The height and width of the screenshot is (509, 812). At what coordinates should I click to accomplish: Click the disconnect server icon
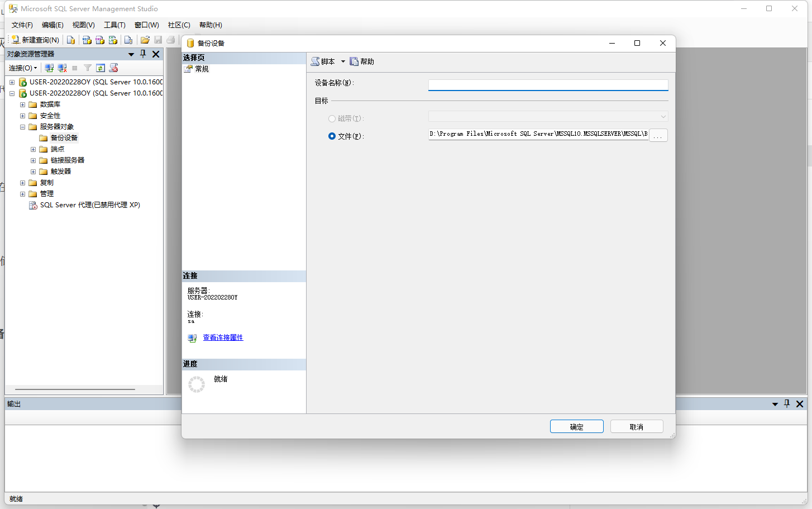click(x=62, y=68)
